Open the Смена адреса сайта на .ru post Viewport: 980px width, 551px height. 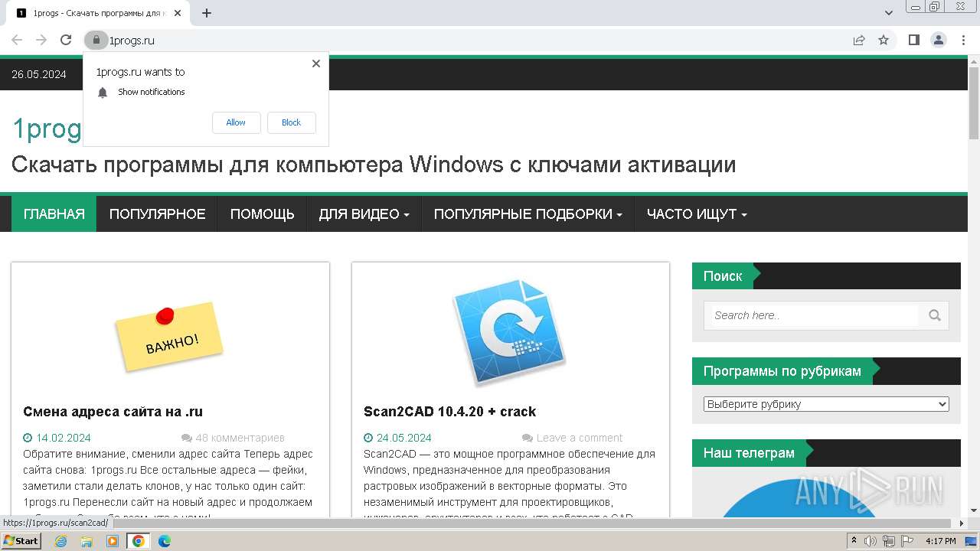point(113,412)
